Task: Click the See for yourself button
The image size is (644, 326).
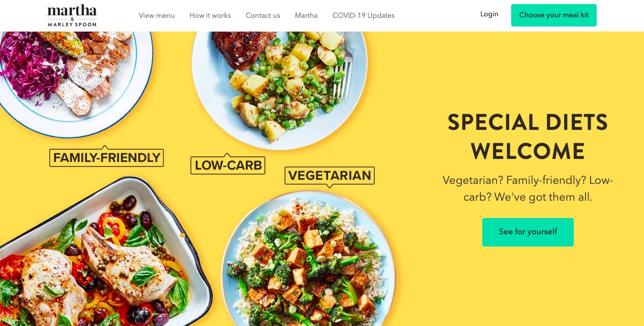Action: (528, 232)
